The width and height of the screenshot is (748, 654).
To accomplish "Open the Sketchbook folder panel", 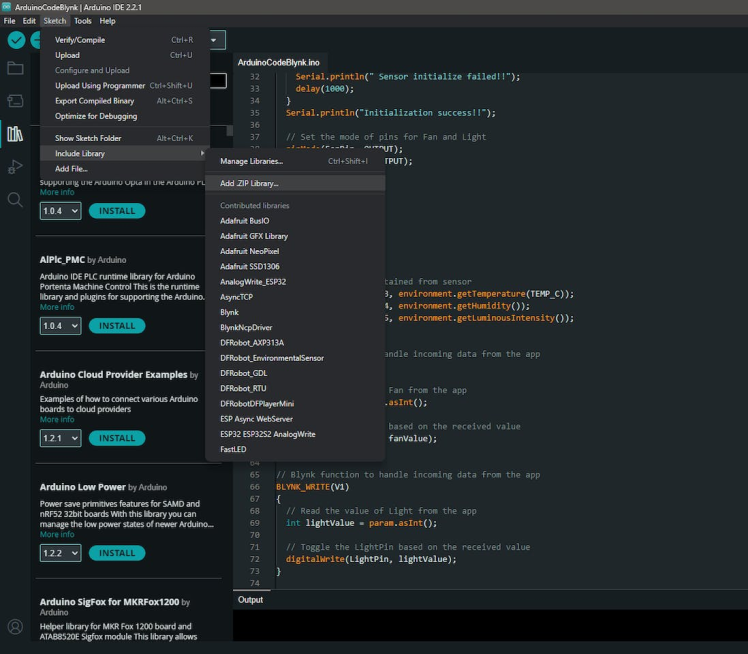I will pyautogui.click(x=15, y=68).
